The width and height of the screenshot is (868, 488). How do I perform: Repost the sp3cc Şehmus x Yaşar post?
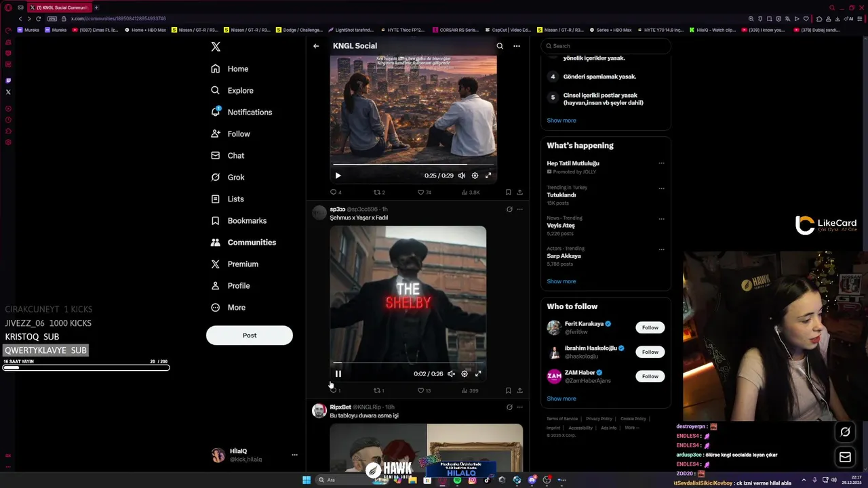click(x=379, y=390)
